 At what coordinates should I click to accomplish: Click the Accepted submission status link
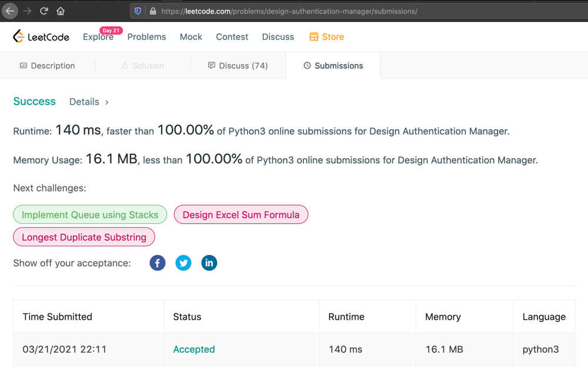pos(194,349)
